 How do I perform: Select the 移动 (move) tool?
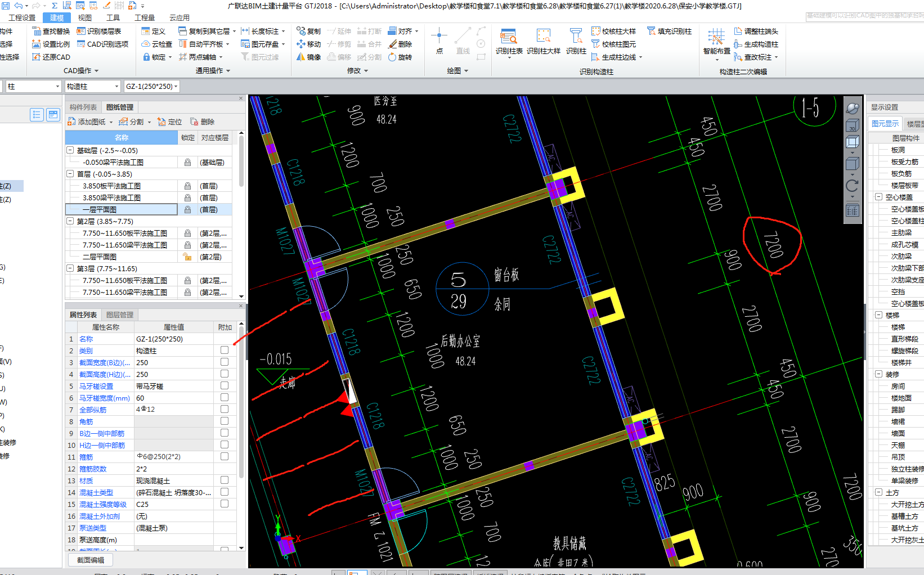tap(308, 44)
